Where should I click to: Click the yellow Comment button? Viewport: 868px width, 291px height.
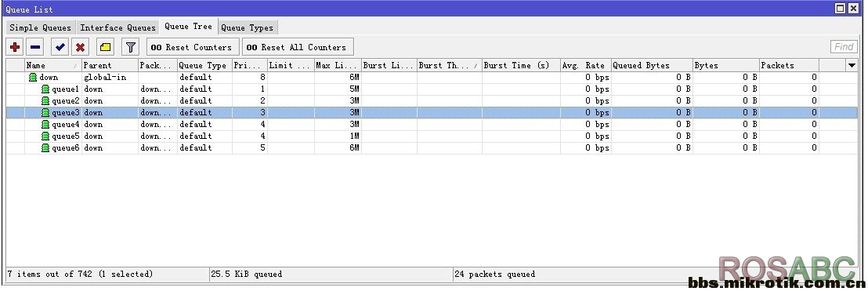pyautogui.click(x=106, y=47)
